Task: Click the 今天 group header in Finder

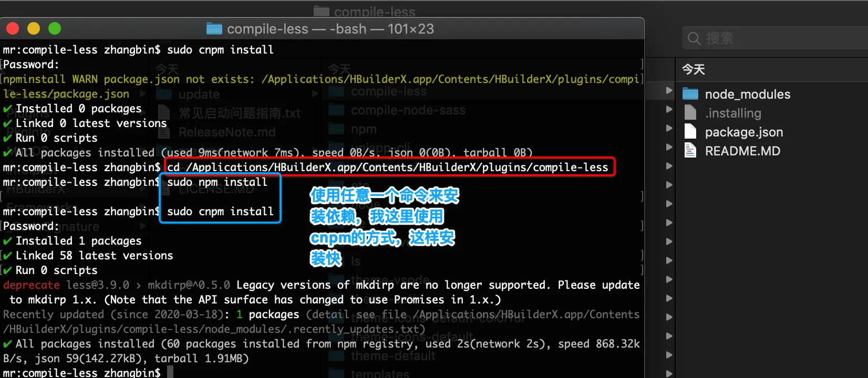Action: click(x=693, y=69)
